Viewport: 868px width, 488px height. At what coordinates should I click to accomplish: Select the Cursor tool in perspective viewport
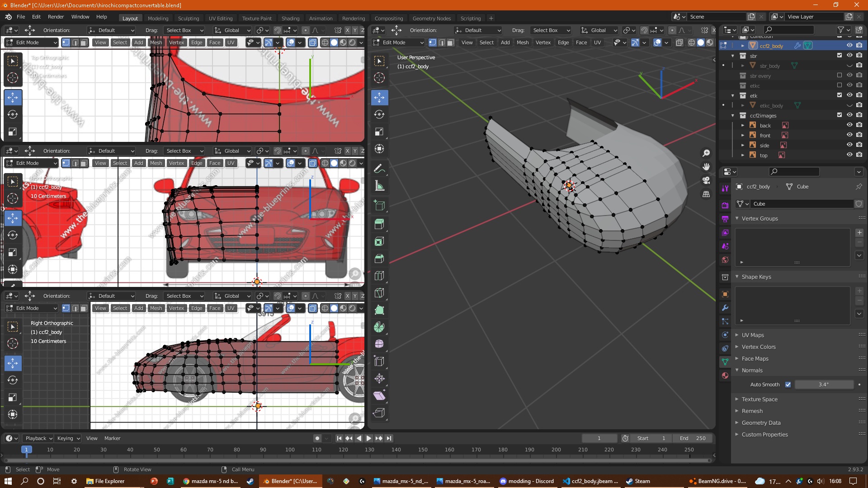[380, 78]
